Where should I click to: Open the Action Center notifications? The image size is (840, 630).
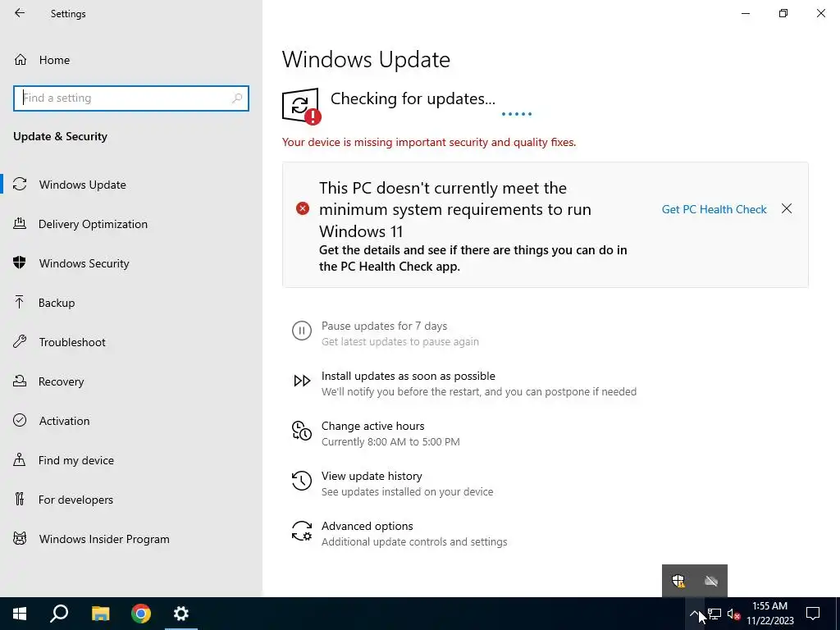coord(813,614)
